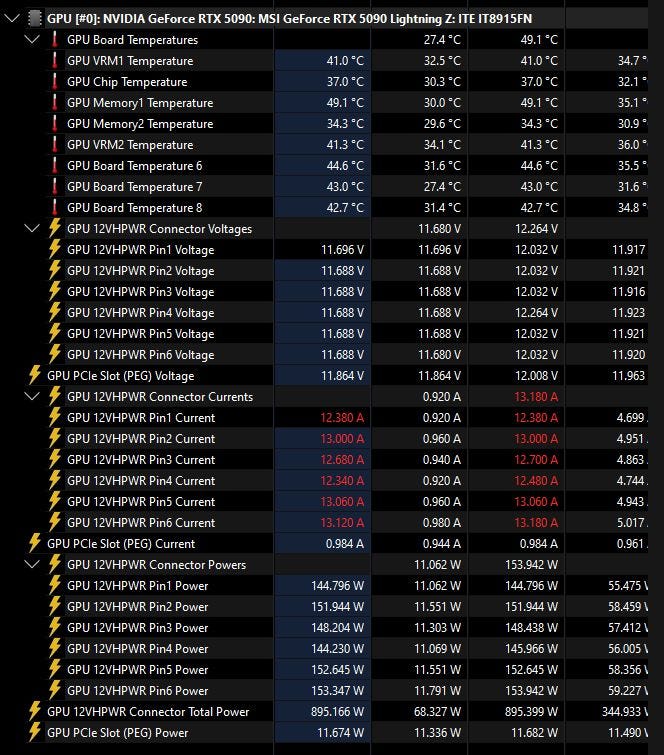Screen dimensions: 664x755
Task: Select the GPU 12VHPWR Pin2 Power label
Action: coord(138,606)
